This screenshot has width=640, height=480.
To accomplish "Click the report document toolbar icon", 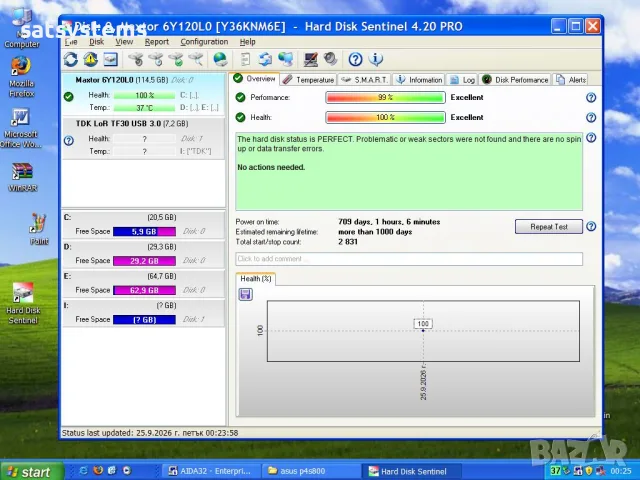I will point(245,60).
